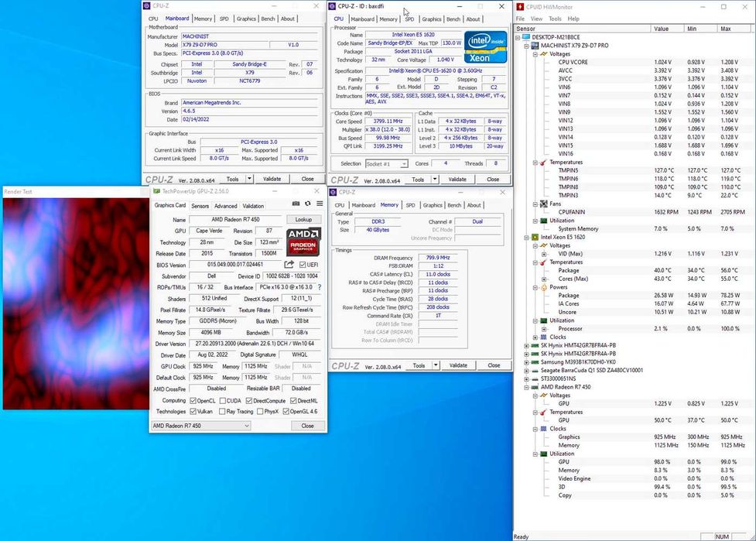Click Validate in CPU-Z Mainboard window

[x=272, y=179]
